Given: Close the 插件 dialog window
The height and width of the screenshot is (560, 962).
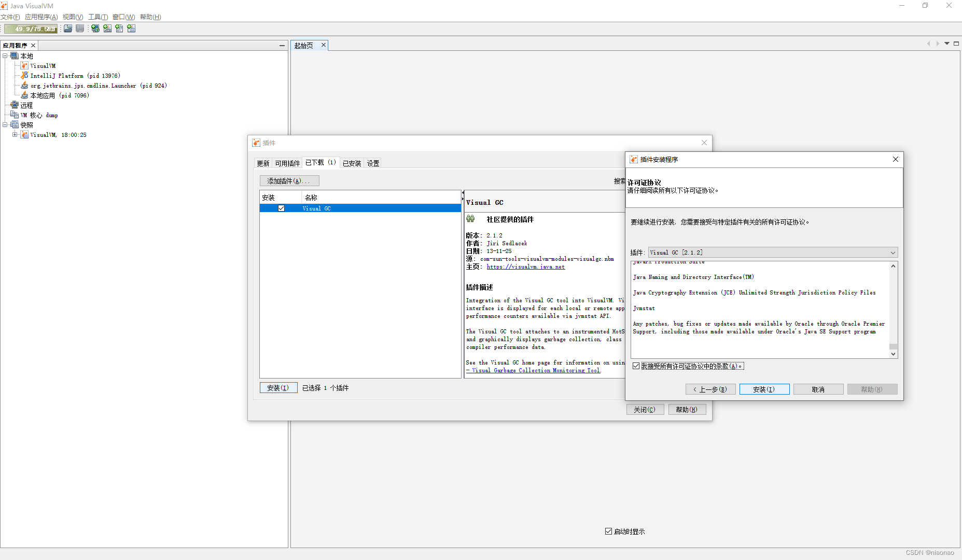Looking at the screenshot, I should pos(704,143).
